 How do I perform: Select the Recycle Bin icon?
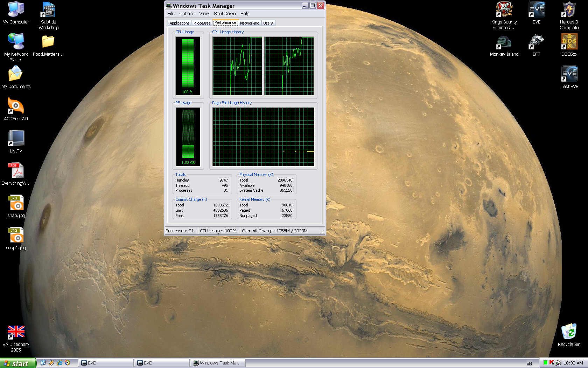point(569,332)
